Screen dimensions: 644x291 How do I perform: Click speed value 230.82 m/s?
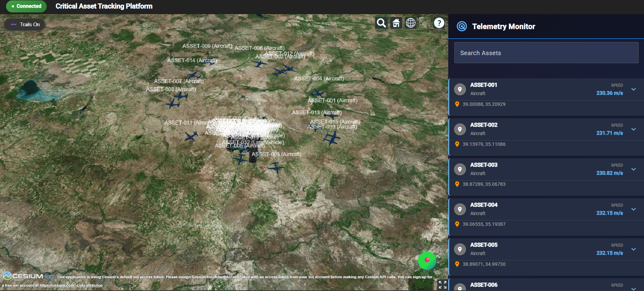point(609,173)
